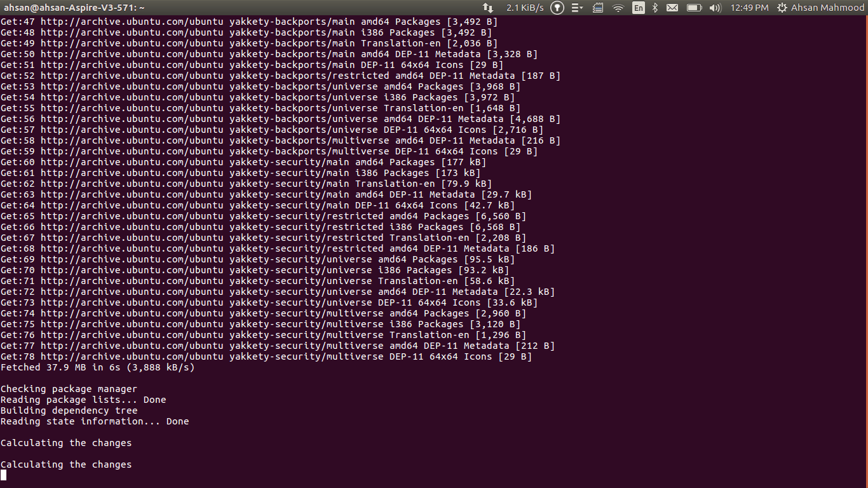Image resolution: width=868 pixels, height=488 pixels.
Task: Click the Get:47 yakkety-backports/main amd64 Packages line
Action: (250, 22)
